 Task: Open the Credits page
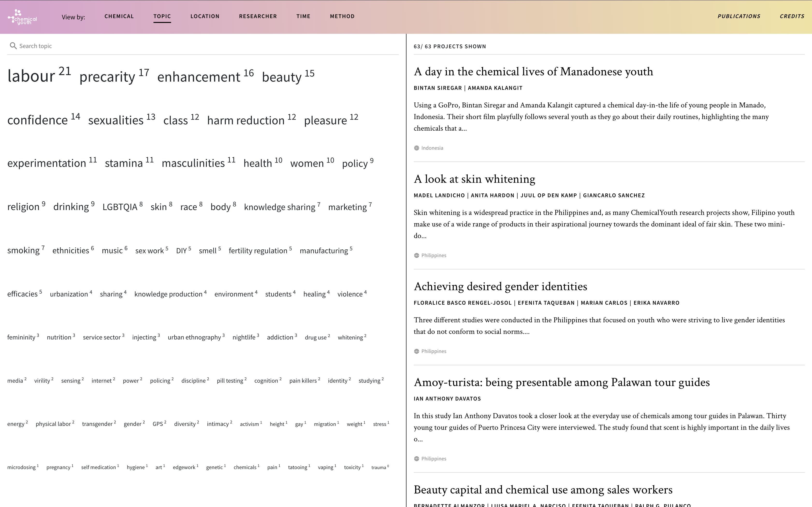[x=792, y=16]
